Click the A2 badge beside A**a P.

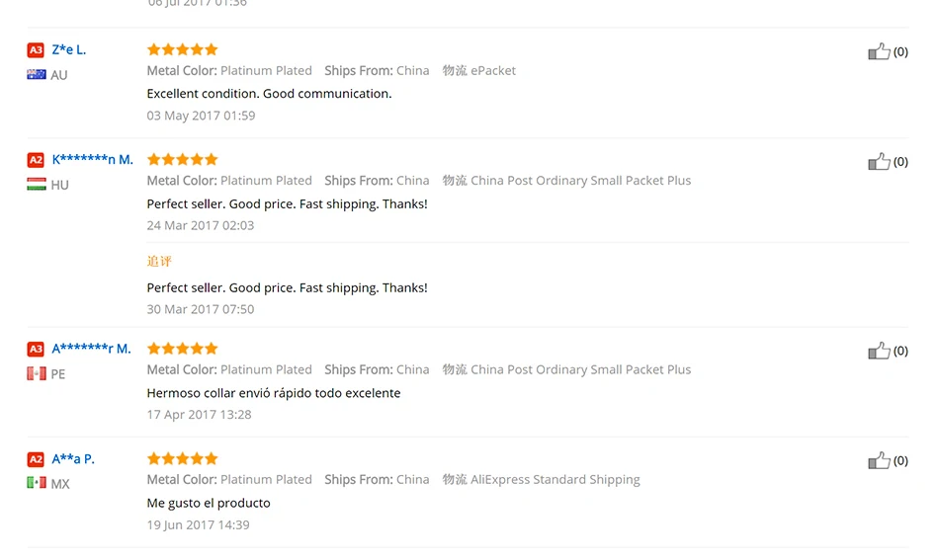point(36,459)
